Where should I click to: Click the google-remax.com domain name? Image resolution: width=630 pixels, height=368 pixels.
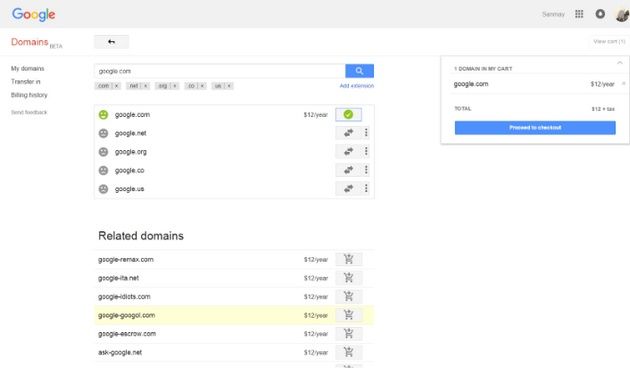click(x=126, y=260)
